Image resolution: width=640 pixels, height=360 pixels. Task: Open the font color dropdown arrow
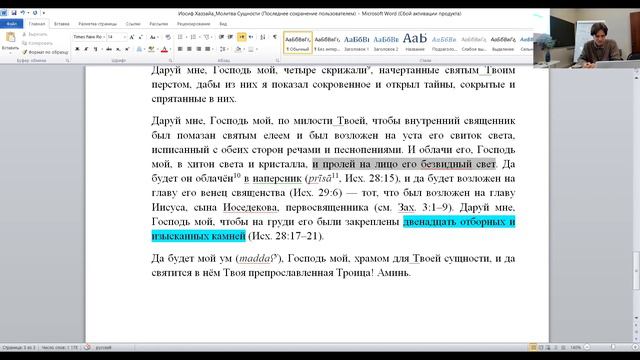[x=170, y=49]
